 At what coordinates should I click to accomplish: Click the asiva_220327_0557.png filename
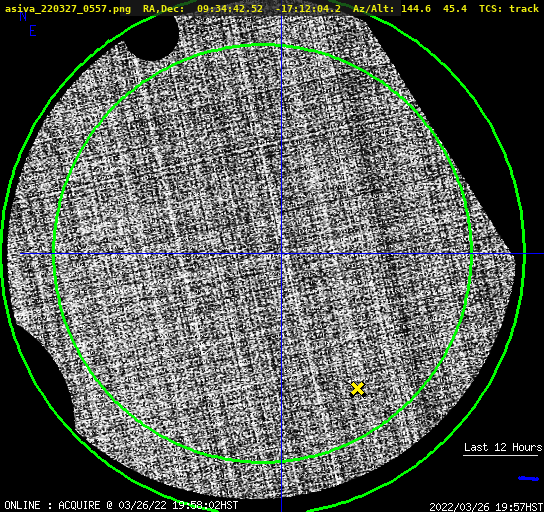(x=68, y=9)
